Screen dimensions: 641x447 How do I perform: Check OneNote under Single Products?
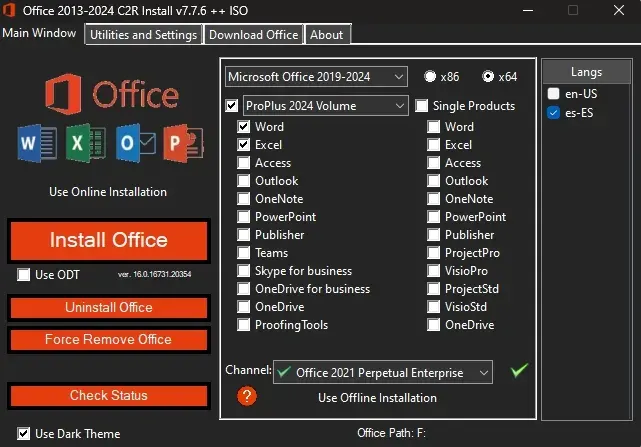434,199
